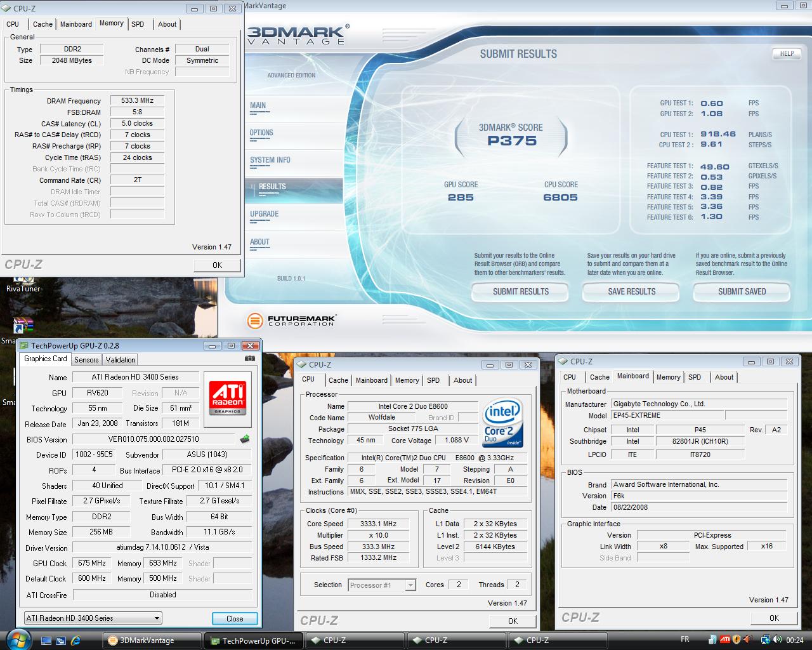Click the 3DMark Vantage logo
Image resolution: width=812 pixels, height=650 pixels.
coord(298,34)
